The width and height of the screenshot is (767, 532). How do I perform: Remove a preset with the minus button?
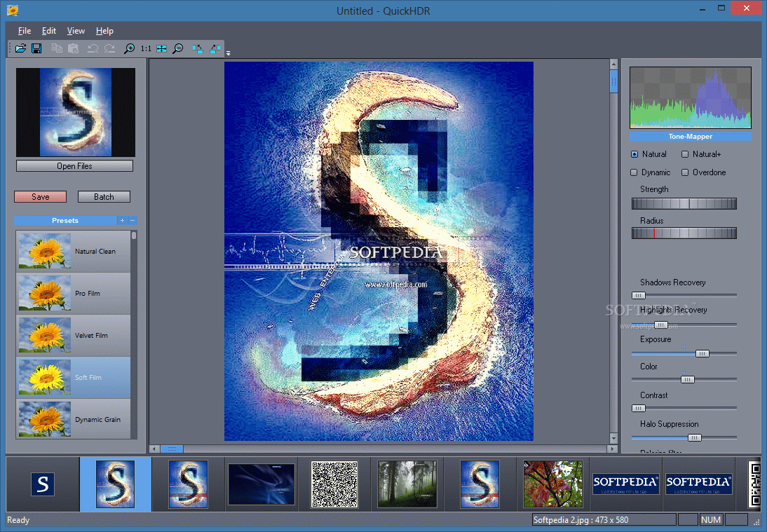tap(132, 221)
